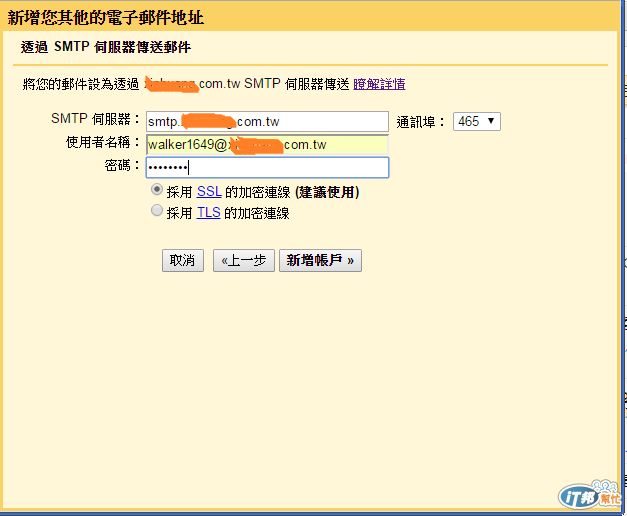Image resolution: width=627 pixels, height=516 pixels.
Task: Click the 使用者名稱 label text
Action: tap(102, 142)
